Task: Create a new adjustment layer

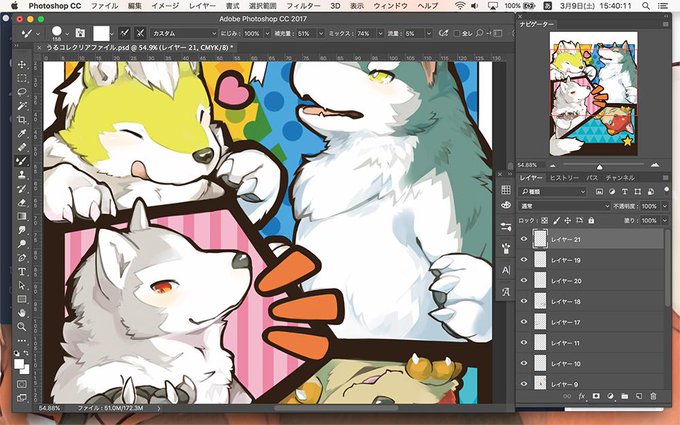Action: [x=610, y=396]
